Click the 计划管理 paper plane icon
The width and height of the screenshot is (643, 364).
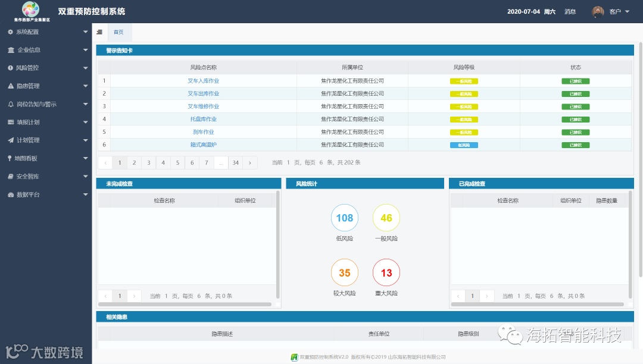11,140
